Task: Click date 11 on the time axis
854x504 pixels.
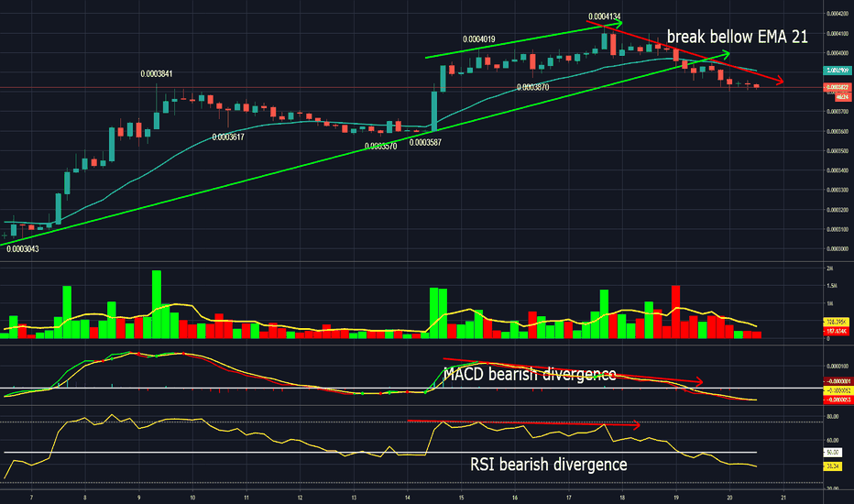Action: pyautogui.click(x=246, y=498)
